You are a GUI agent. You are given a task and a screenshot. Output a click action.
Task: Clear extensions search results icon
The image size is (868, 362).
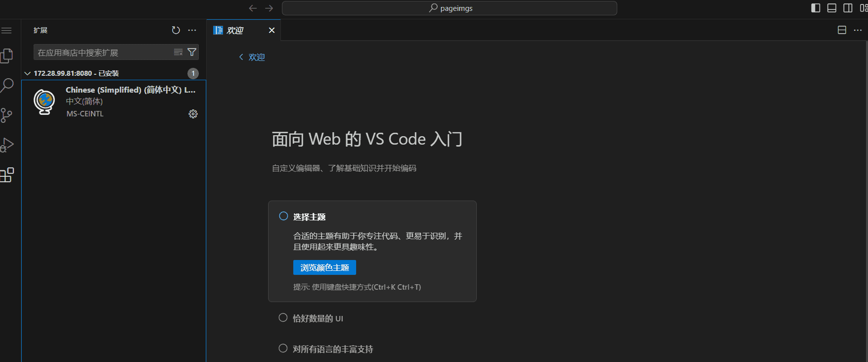pyautogui.click(x=179, y=52)
